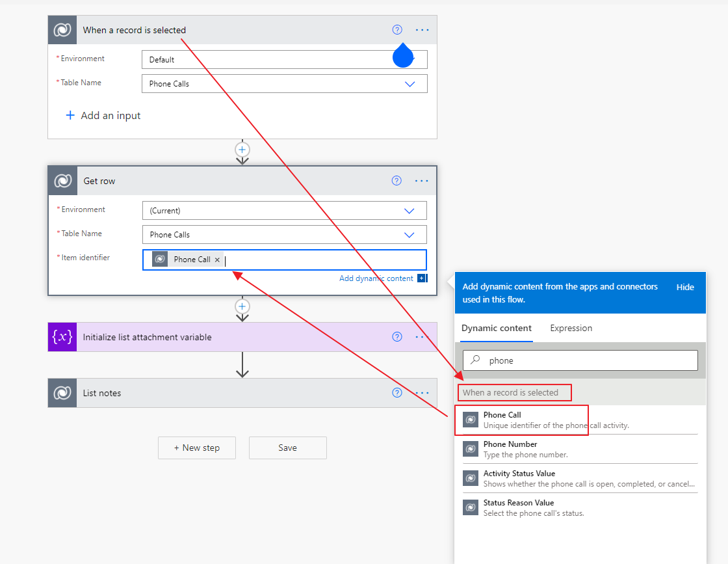Switch to the Dynamic content tab

pyautogui.click(x=497, y=328)
